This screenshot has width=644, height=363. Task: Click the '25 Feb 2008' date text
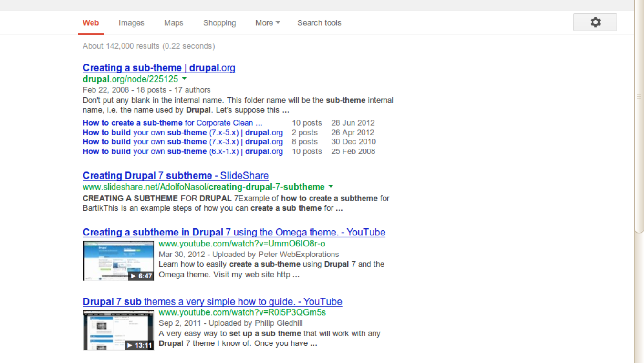click(x=353, y=151)
